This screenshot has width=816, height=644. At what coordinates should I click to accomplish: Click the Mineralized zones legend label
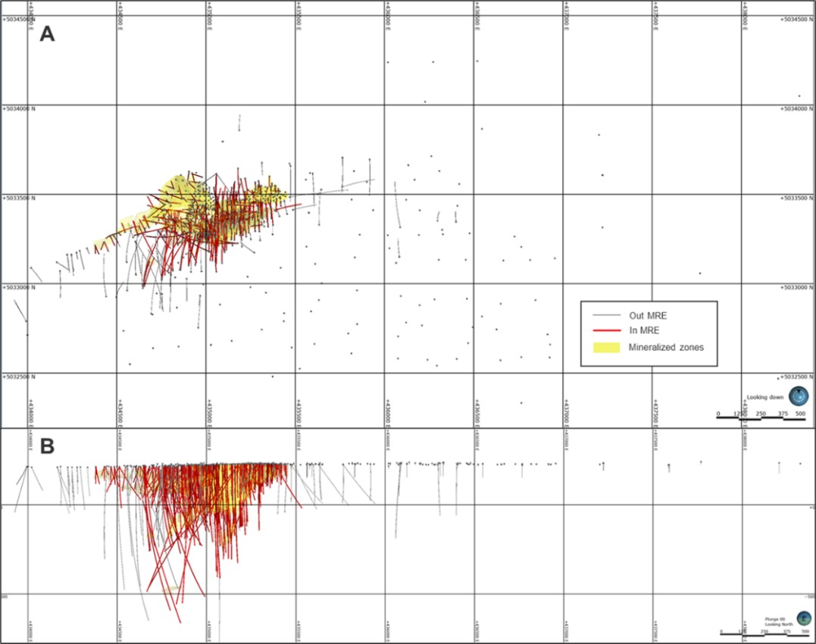click(x=667, y=347)
